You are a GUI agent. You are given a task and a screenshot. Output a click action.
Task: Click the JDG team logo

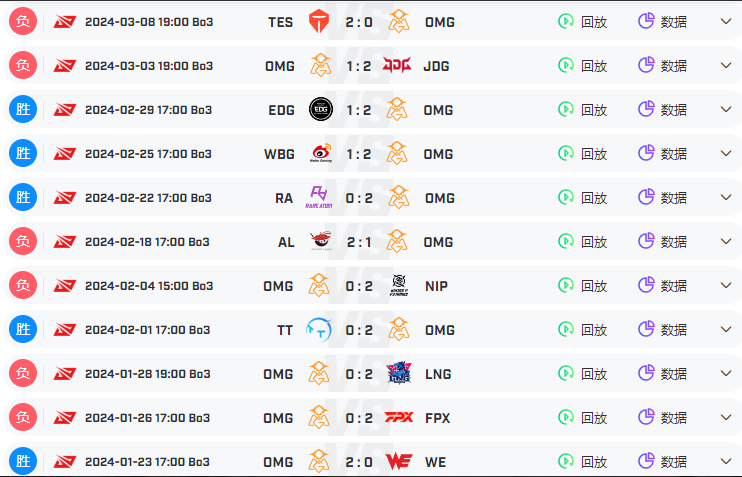tap(397, 65)
